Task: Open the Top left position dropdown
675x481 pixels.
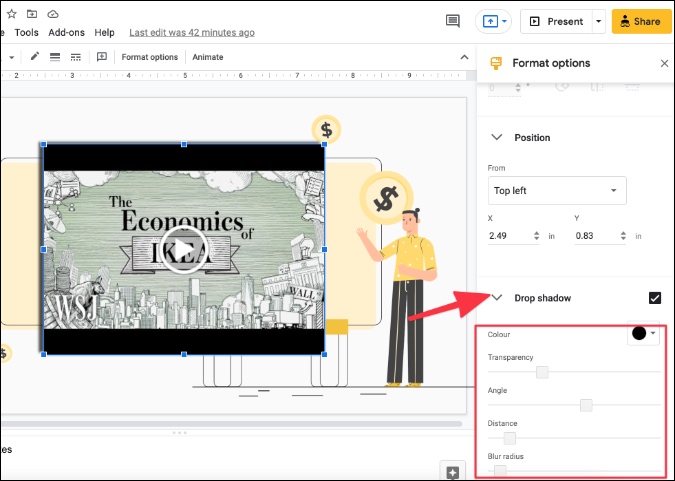Action: point(557,190)
